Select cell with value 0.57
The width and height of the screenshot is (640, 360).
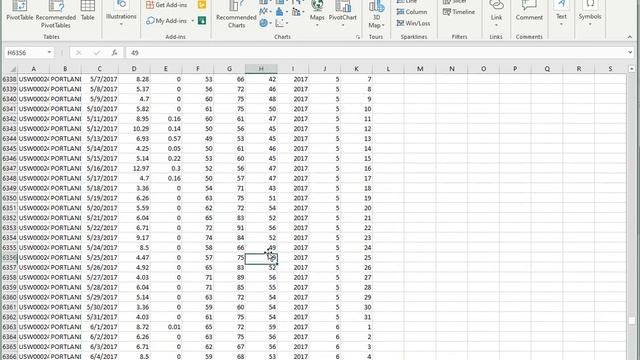point(166,138)
